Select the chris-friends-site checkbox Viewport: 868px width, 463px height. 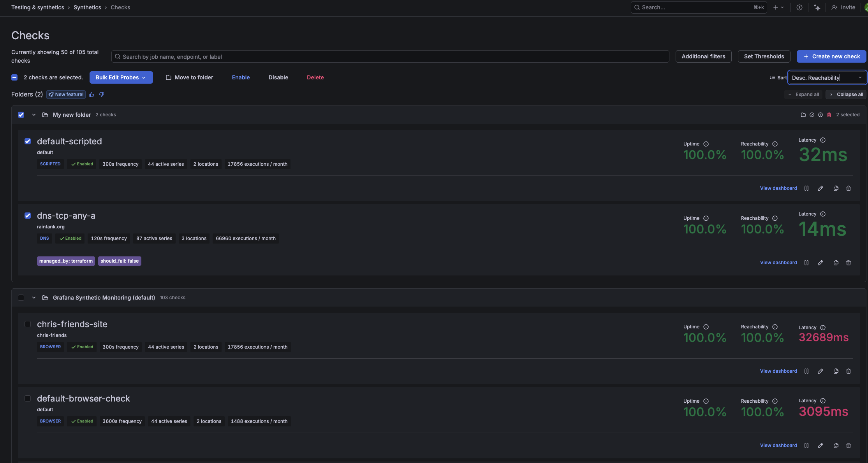tap(28, 324)
